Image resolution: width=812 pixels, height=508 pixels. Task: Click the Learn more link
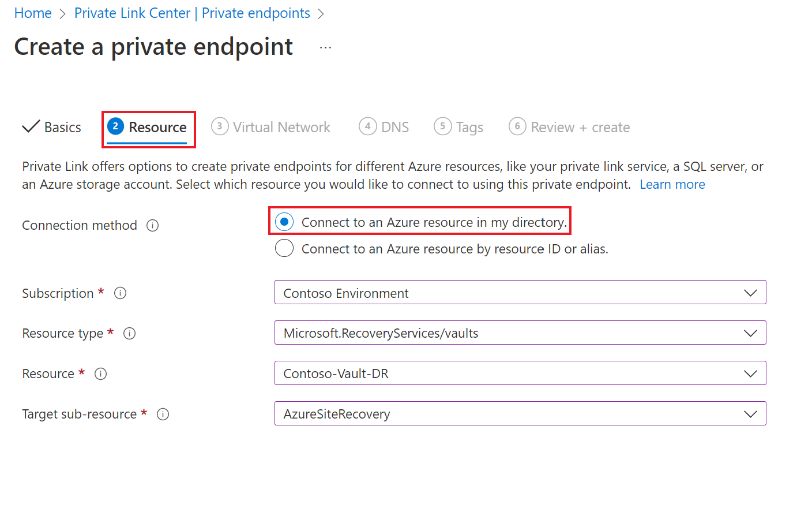672,185
